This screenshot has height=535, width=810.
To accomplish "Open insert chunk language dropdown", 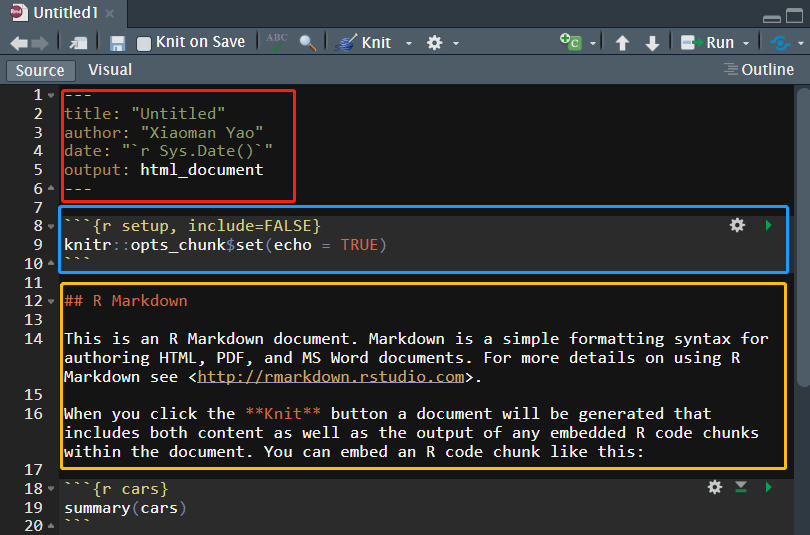I will pyautogui.click(x=593, y=43).
